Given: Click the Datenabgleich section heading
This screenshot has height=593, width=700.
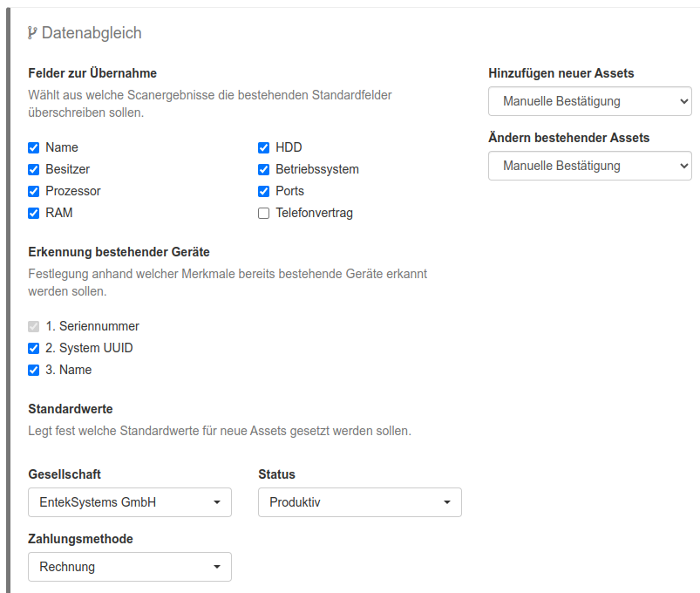Looking at the screenshot, I should point(92,33).
